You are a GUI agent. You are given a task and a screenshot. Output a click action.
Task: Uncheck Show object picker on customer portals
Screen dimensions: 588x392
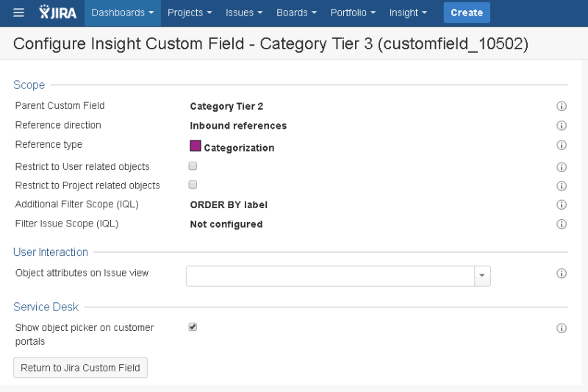click(193, 327)
